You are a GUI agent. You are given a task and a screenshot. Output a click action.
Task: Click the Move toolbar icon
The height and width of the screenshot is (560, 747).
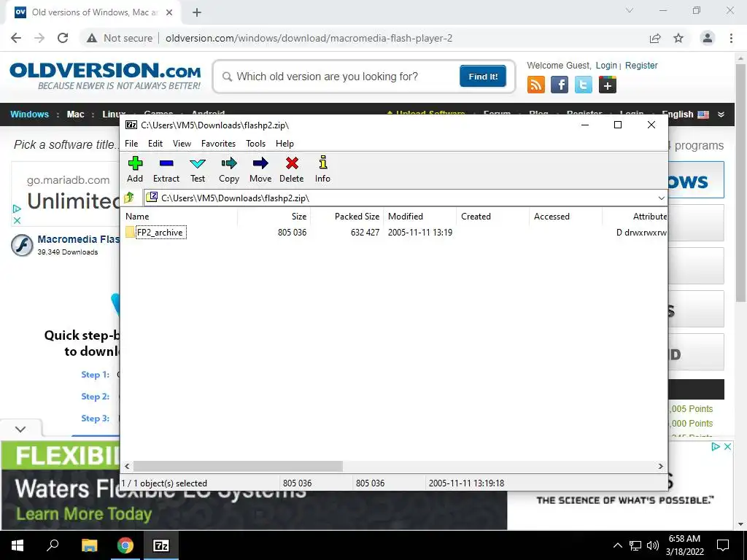[x=260, y=163]
